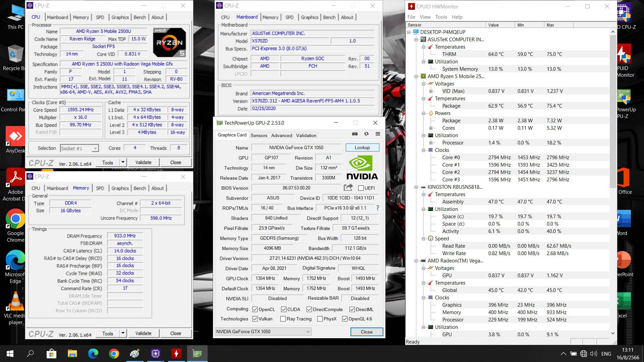Viewport: 644px width, 362px height.
Task: Switch to the Advanced tab in GPU-Z
Action: click(x=281, y=135)
